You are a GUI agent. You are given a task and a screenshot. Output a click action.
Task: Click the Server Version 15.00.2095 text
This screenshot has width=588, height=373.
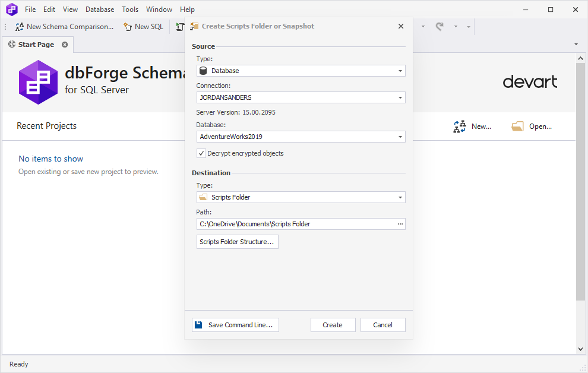pos(236,112)
